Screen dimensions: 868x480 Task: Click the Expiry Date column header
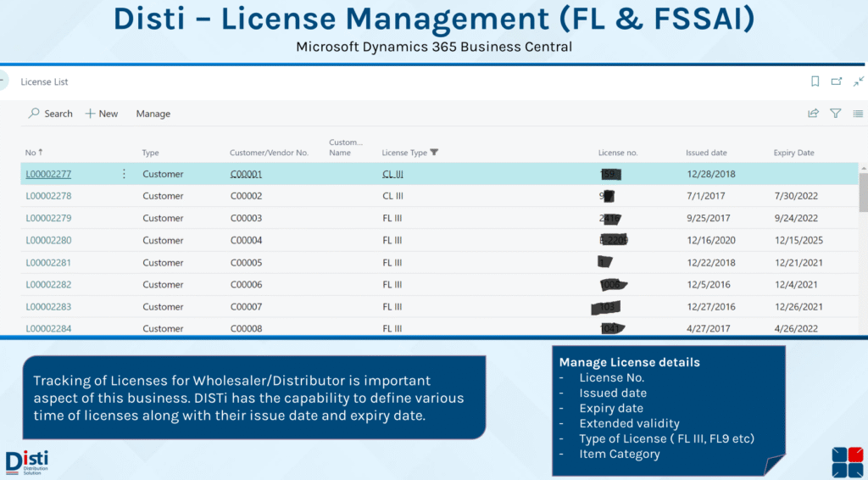click(793, 153)
